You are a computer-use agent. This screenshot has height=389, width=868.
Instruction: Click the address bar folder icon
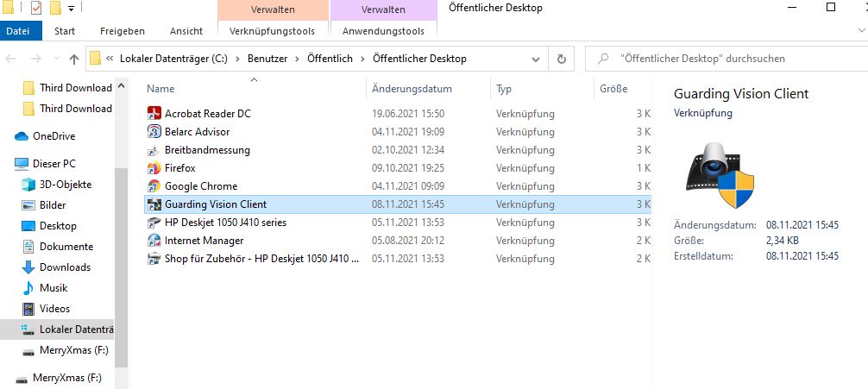(x=95, y=58)
